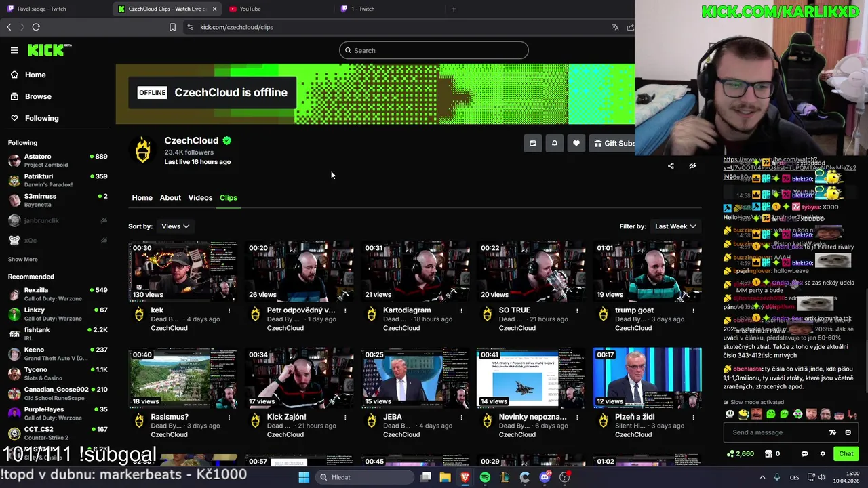
Task: Play the 'SO TRUE' clip thumbnail
Action: (531, 271)
